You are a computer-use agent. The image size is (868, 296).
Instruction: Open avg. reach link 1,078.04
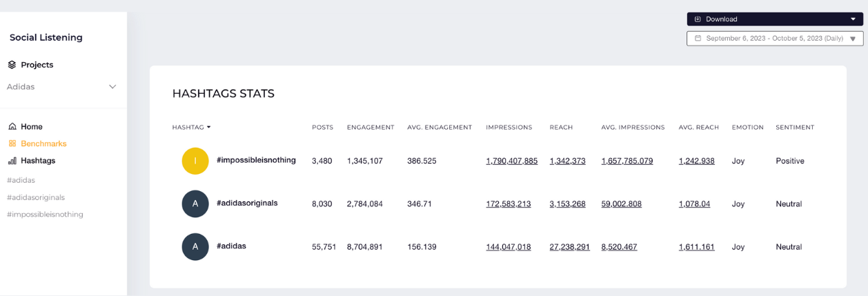(695, 204)
